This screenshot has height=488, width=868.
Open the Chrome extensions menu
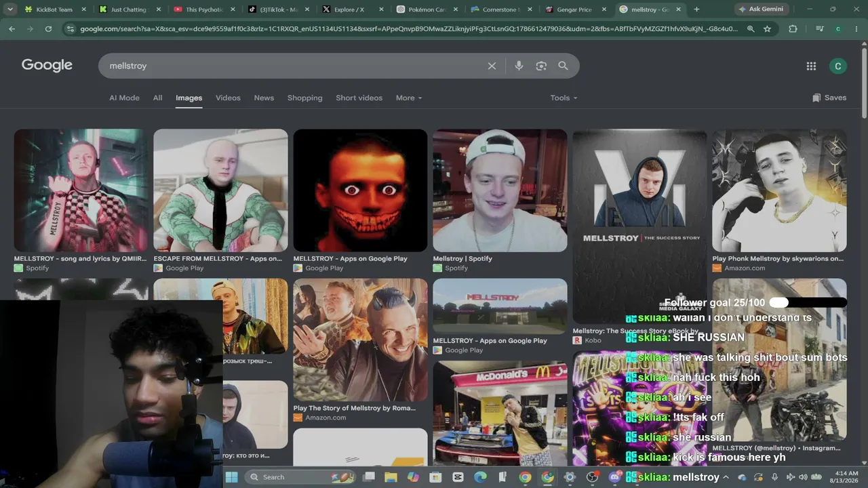[x=793, y=29]
